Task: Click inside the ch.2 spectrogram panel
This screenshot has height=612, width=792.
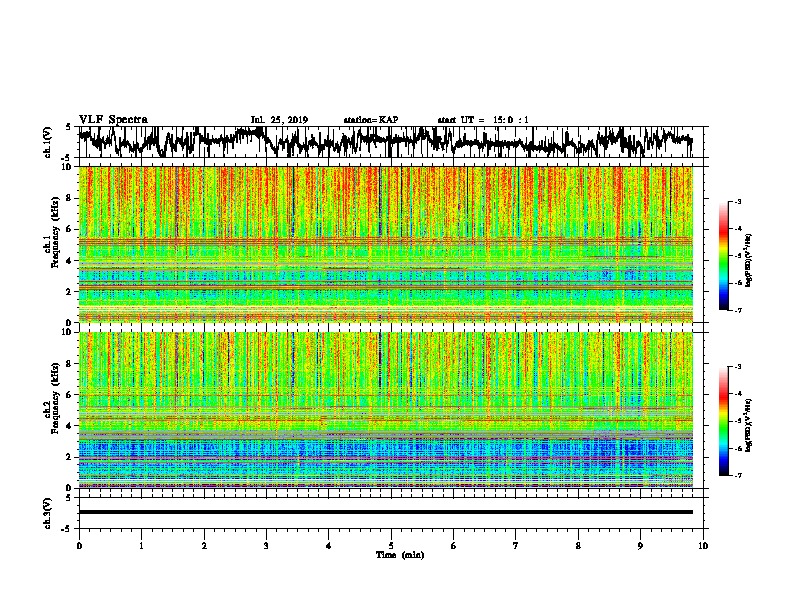Action: pos(385,410)
